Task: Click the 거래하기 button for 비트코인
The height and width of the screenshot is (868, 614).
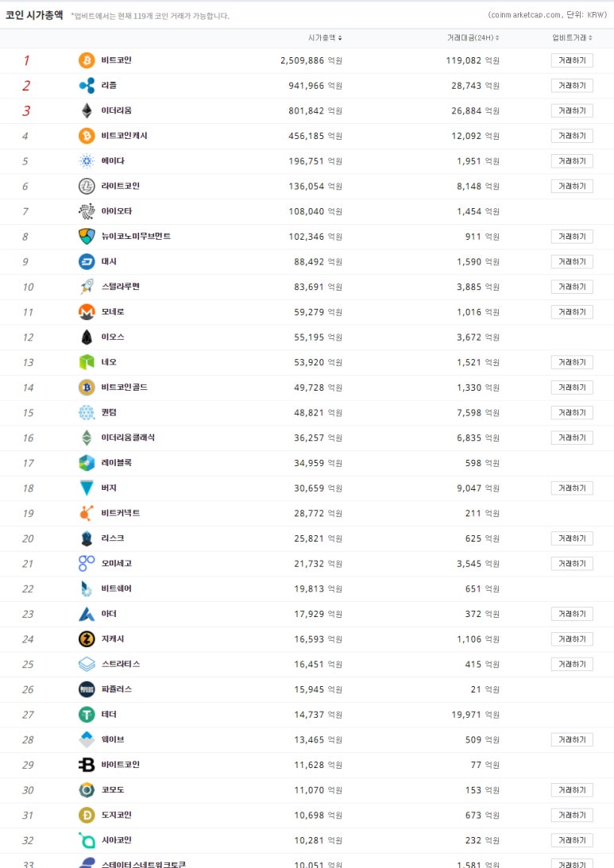Action: point(572,60)
